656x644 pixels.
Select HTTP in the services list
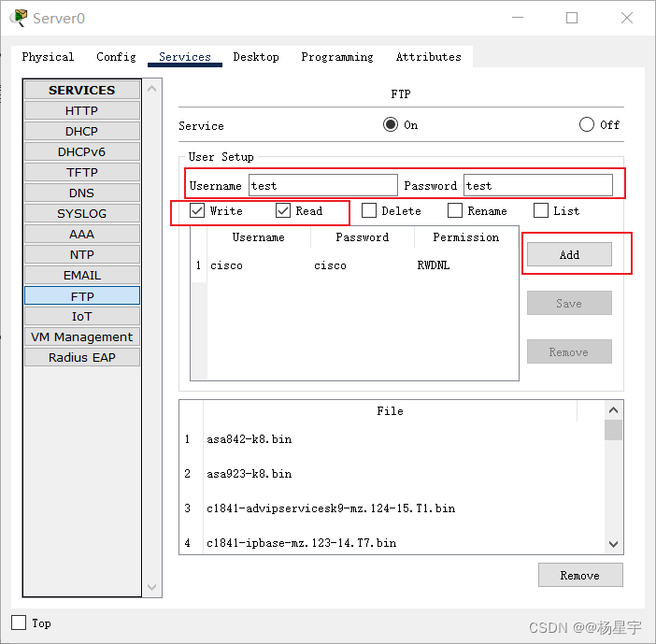point(82,111)
